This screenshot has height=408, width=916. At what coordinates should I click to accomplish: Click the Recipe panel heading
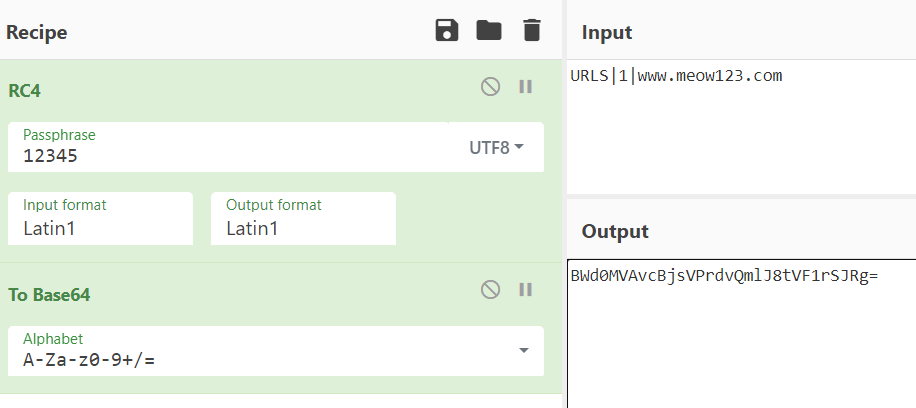[x=37, y=32]
